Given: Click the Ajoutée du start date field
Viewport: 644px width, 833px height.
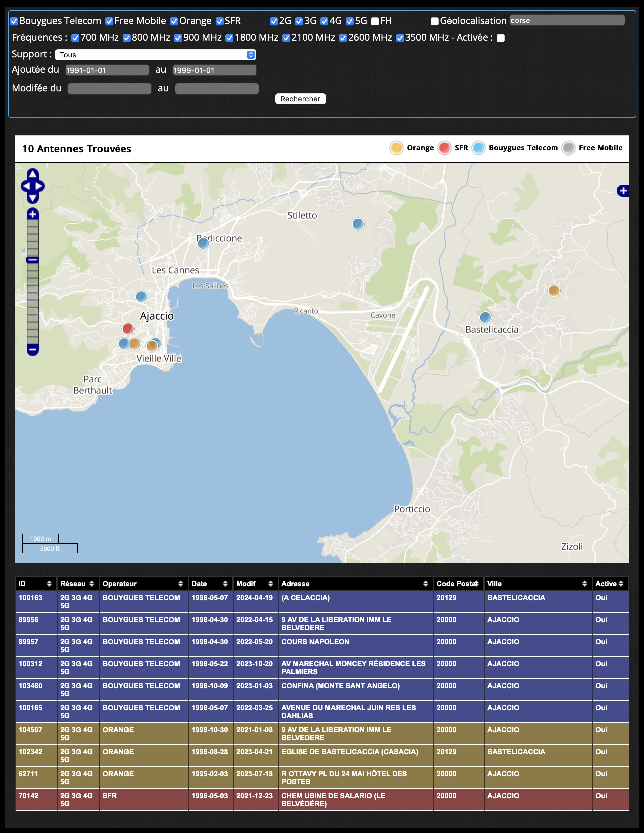Looking at the screenshot, I should click(107, 70).
